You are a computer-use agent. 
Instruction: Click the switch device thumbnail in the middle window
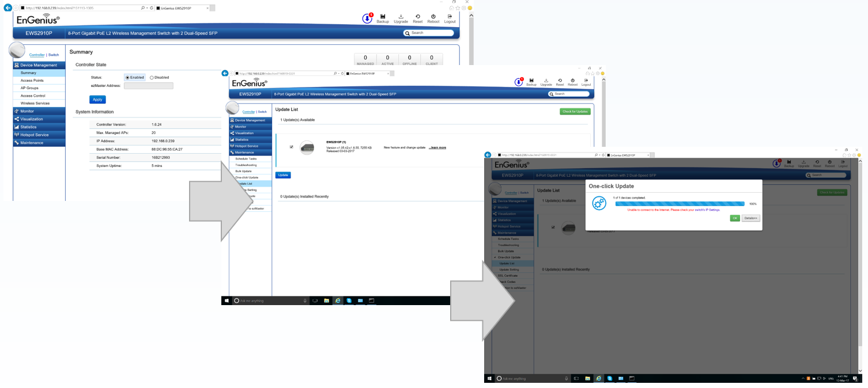click(x=307, y=147)
